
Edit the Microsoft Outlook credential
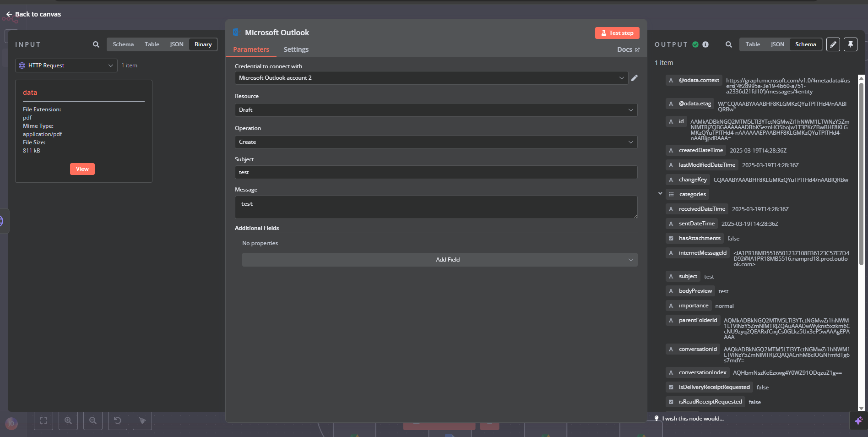coord(635,78)
